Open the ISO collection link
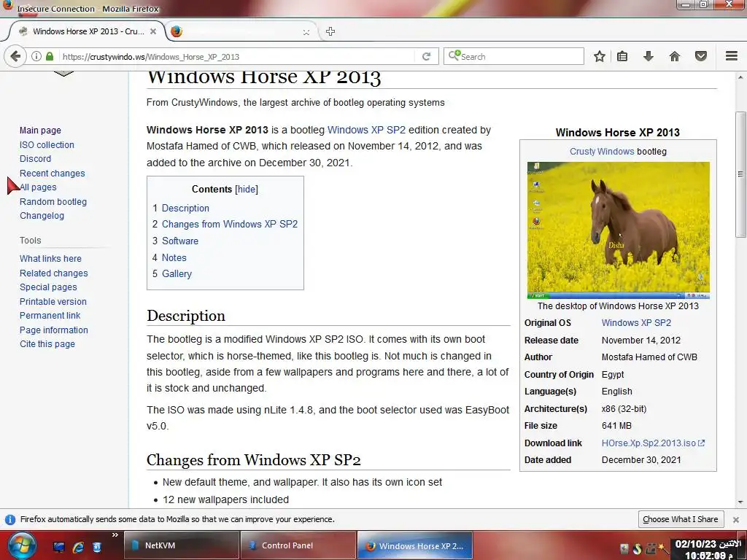Screen dimensions: 747x560 [x=47, y=144]
